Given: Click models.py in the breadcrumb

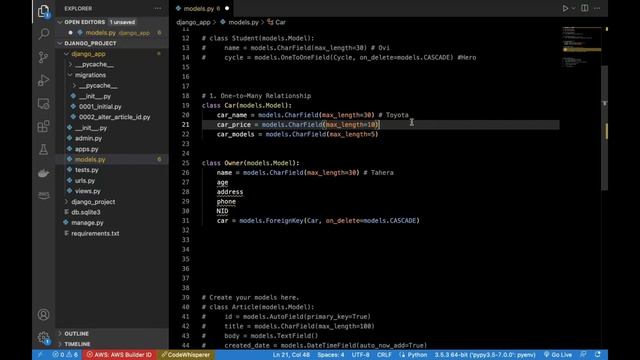Looking at the screenshot, I should (x=244, y=22).
